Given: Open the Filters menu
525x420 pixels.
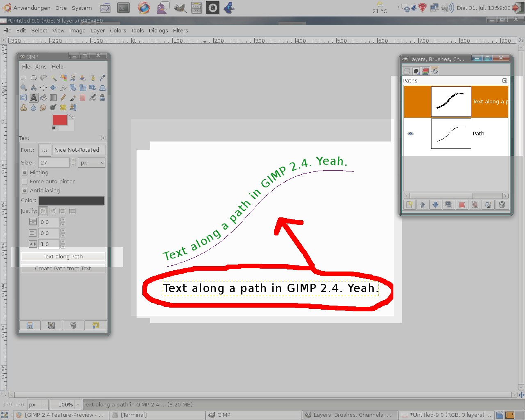Looking at the screenshot, I should click(180, 31).
